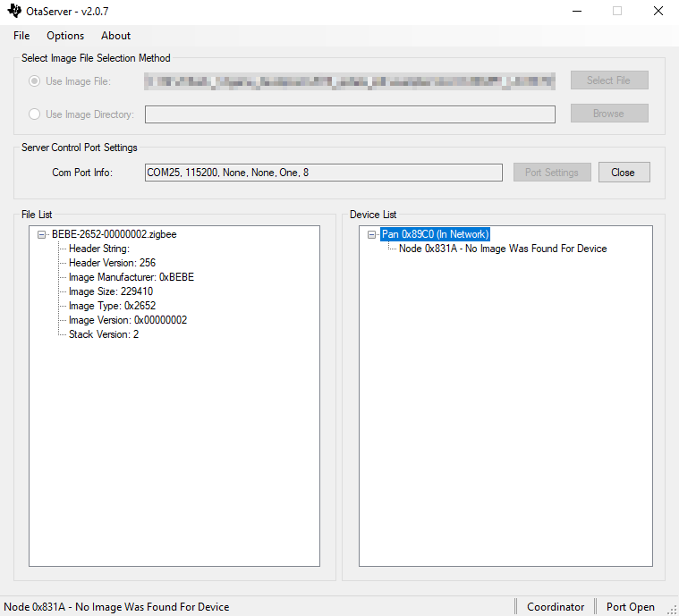The width and height of the screenshot is (679, 616).
Task: Open the File menu
Action: 21,36
